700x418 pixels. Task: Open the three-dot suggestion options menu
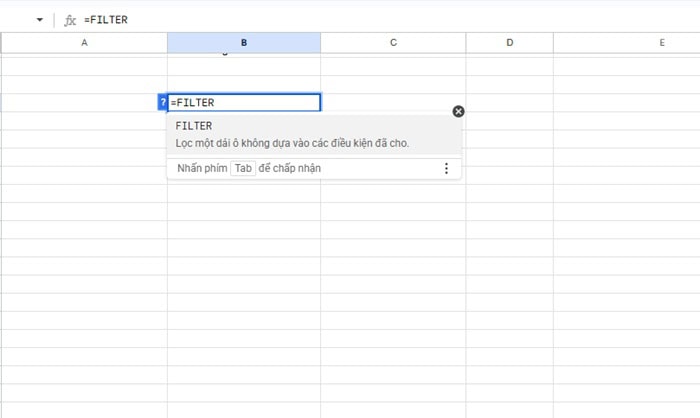(446, 169)
